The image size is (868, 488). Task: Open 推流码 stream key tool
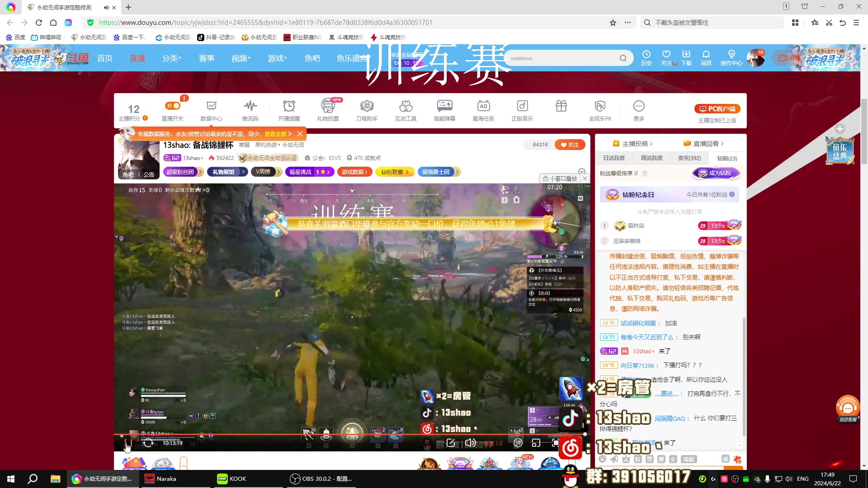[x=250, y=111]
